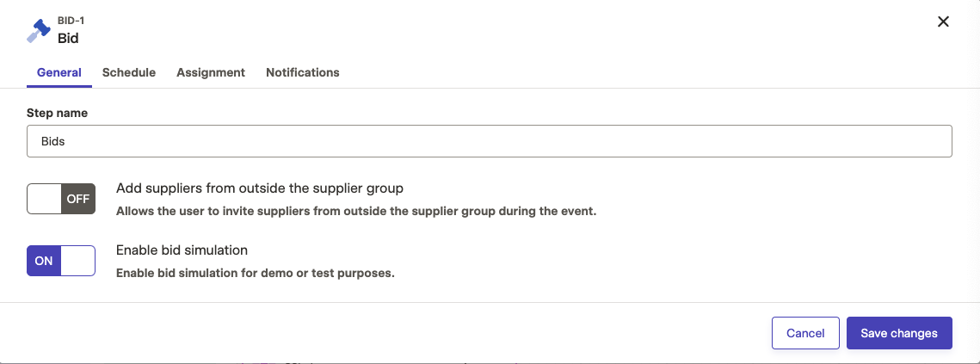Click the gavel Bid icon
This screenshot has width=980, height=364.
tap(38, 31)
